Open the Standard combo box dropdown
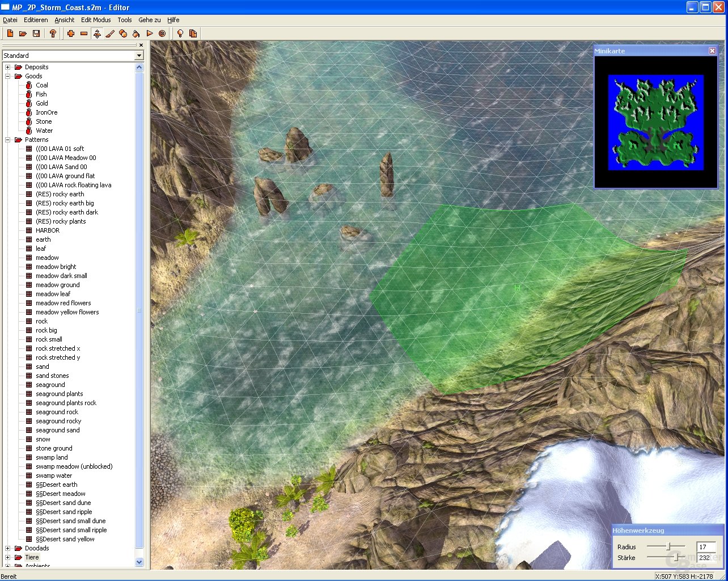This screenshot has height=581, width=728. 139,56
